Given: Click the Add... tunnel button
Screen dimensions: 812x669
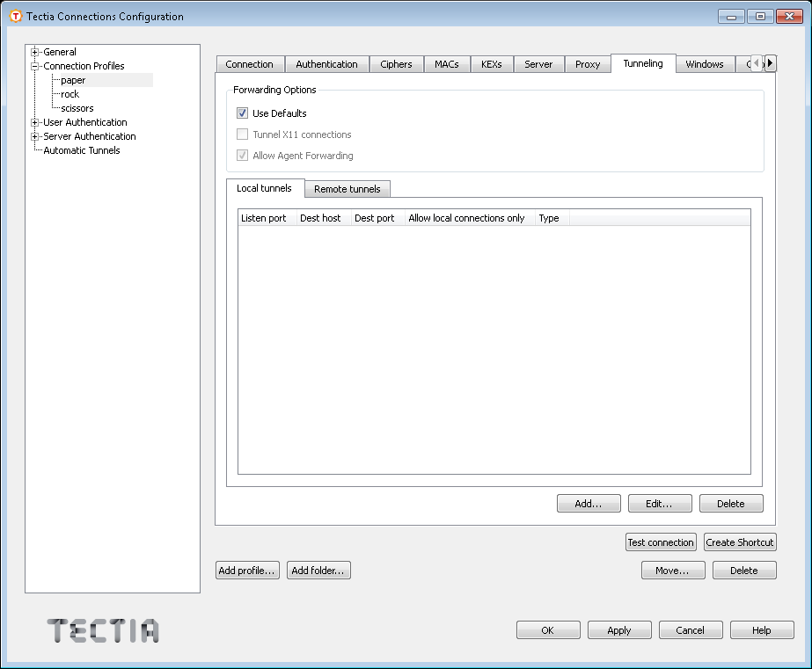Looking at the screenshot, I should 588,504.
